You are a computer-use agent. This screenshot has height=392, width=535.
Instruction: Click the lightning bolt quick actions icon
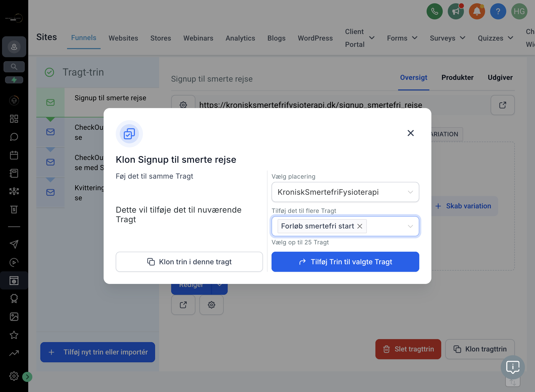click(x=14, y=80)
